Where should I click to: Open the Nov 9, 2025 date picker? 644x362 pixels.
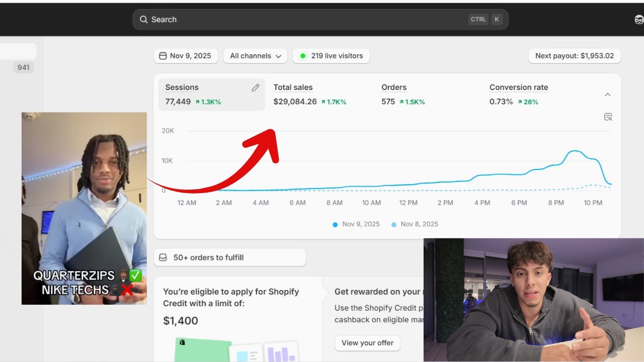tap(186, 56)
